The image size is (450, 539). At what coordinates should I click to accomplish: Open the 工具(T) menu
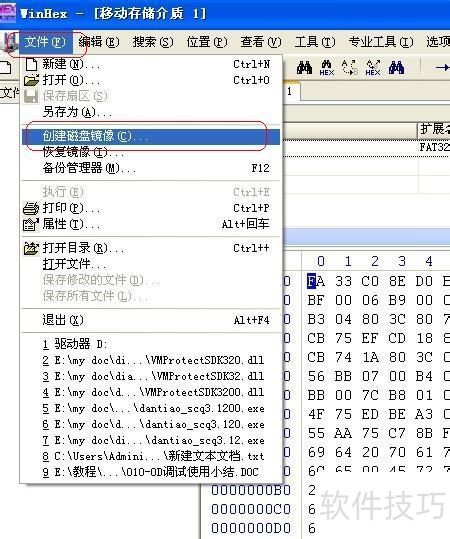pyautogui.click(x=315, y=42)
